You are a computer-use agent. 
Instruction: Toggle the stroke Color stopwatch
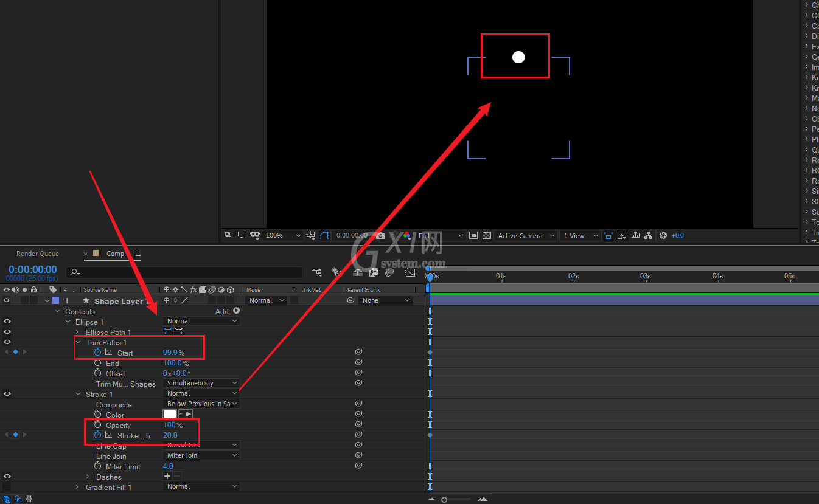pos(97,415)
